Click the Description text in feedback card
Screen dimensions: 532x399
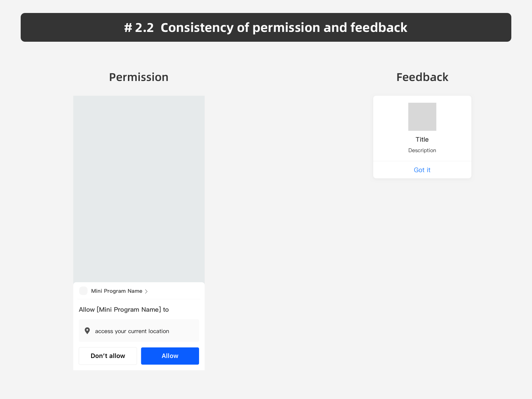click(x=422, y=150)
